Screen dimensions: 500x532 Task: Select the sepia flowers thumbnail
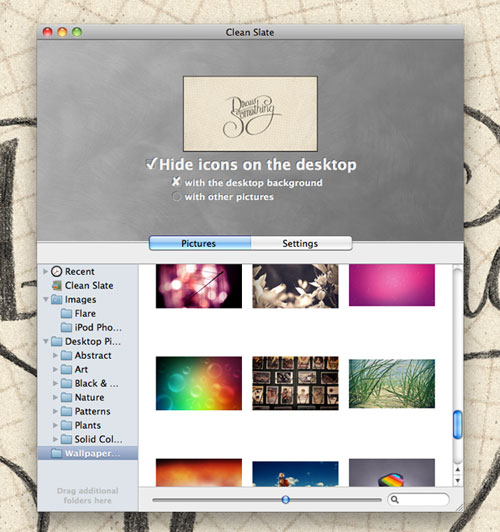(x=295, y=286)
